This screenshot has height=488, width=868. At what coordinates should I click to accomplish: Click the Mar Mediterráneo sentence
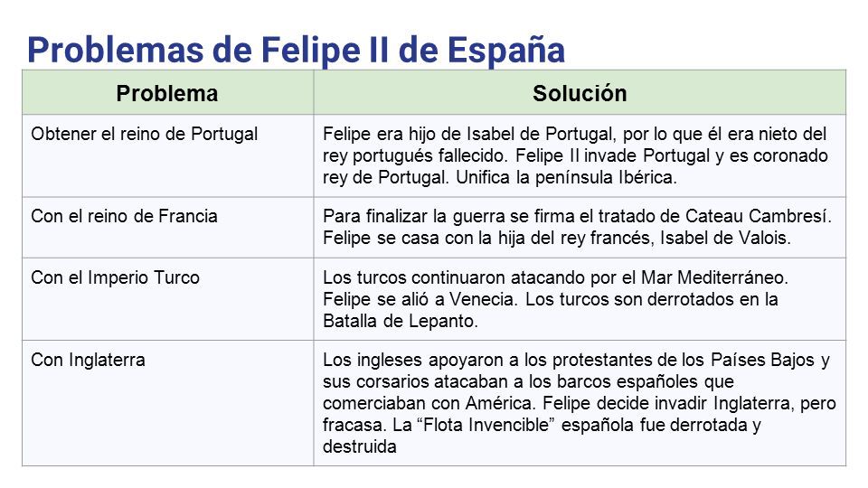pyautogui.click(x=555, y=277)
